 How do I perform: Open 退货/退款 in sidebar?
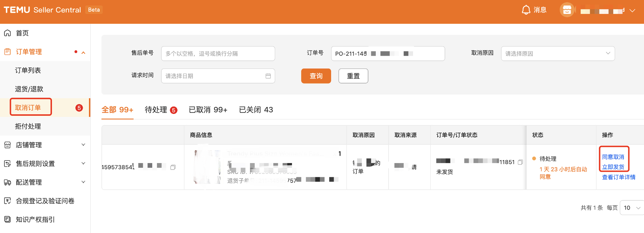pyautogui.click(x=29, y=89)
